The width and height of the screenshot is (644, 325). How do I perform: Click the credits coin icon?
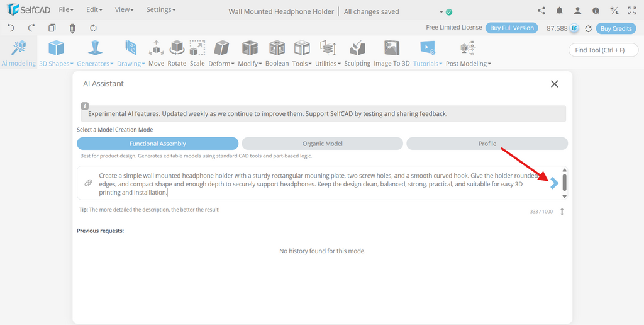574,28
